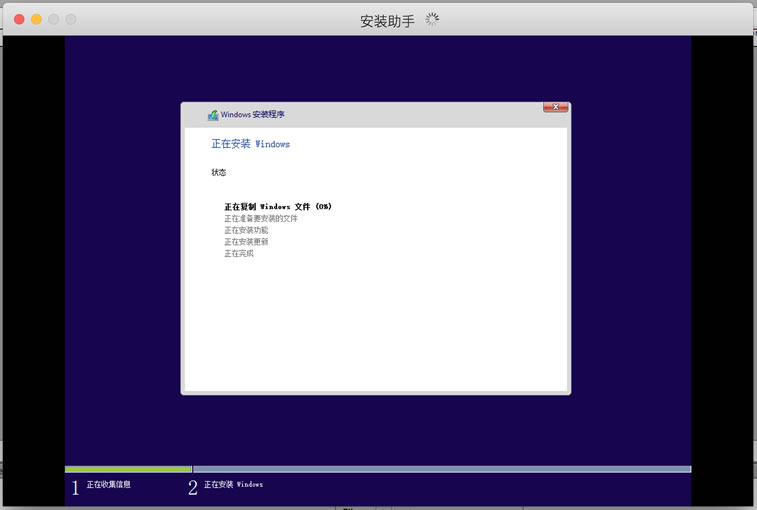Click step 2 正在安装 Windows label at bottom
Image resolution: width=757 pixels, height=510 pixels.
(234, 484)
